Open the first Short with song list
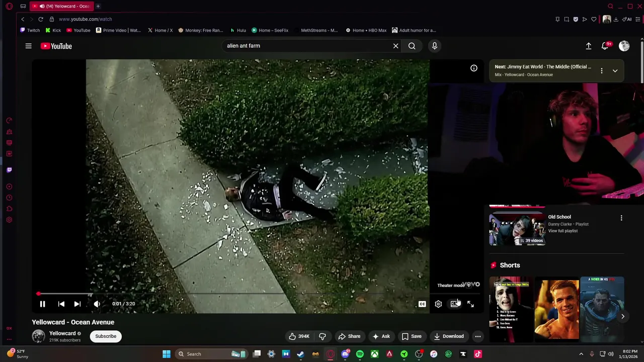 pos(511,309)
